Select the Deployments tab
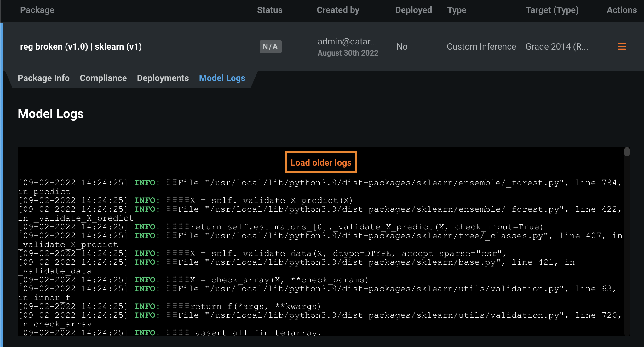 (x=163, y=78)
